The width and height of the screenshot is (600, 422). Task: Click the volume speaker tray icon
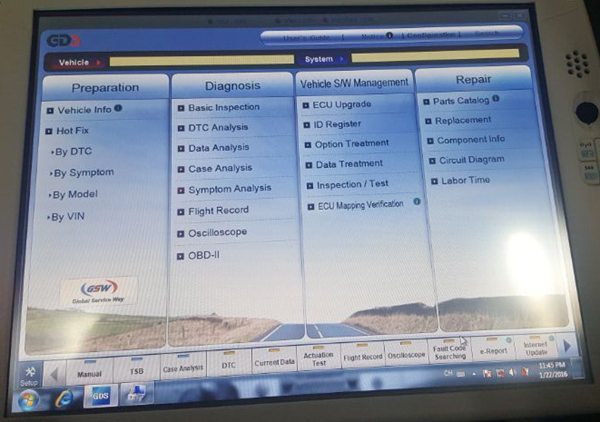point(513,372)
